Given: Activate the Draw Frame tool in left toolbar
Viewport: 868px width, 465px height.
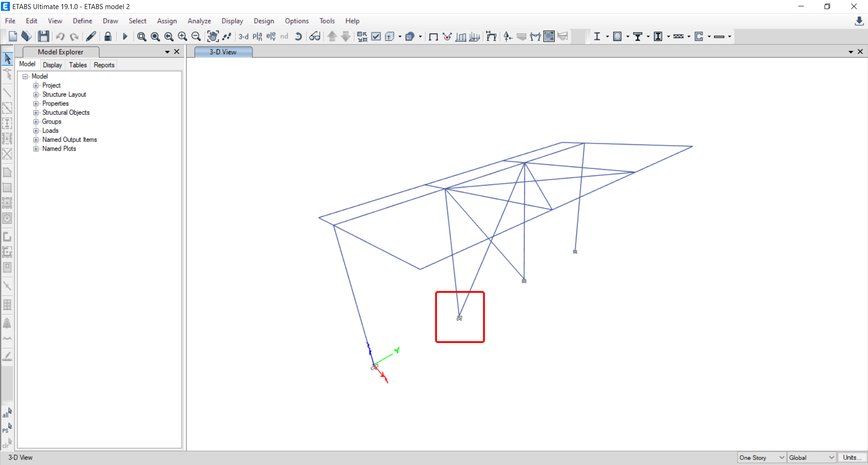Looking at the screenshot, I should pyautogui.click(x=7, y=93).
